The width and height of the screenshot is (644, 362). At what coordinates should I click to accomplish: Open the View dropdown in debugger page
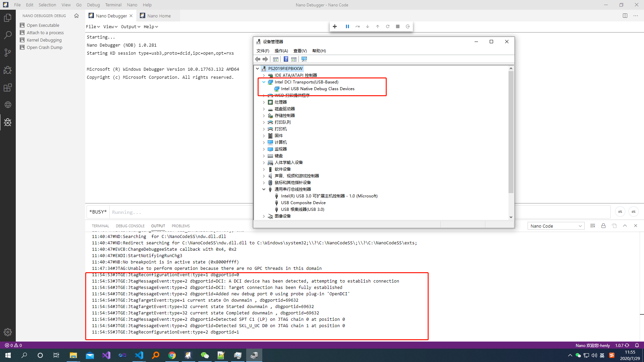coord(110,27)
